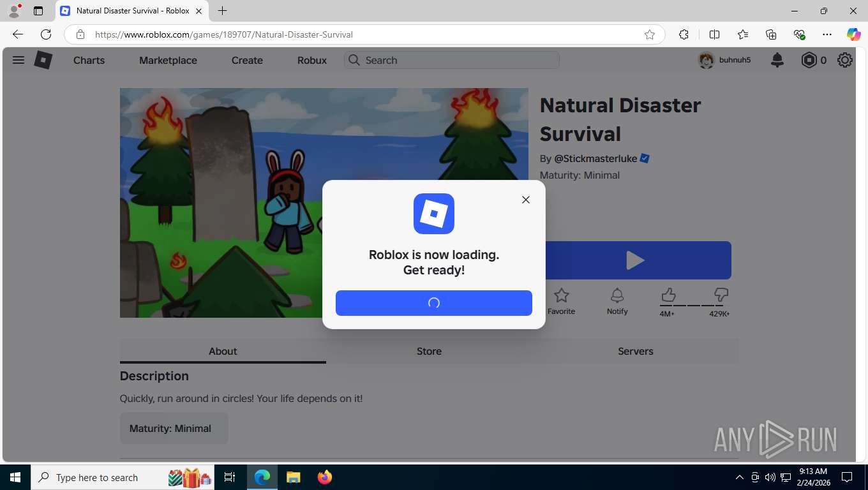Open the Charts page
Screen dimensions: 868x490
click(89, 60)
